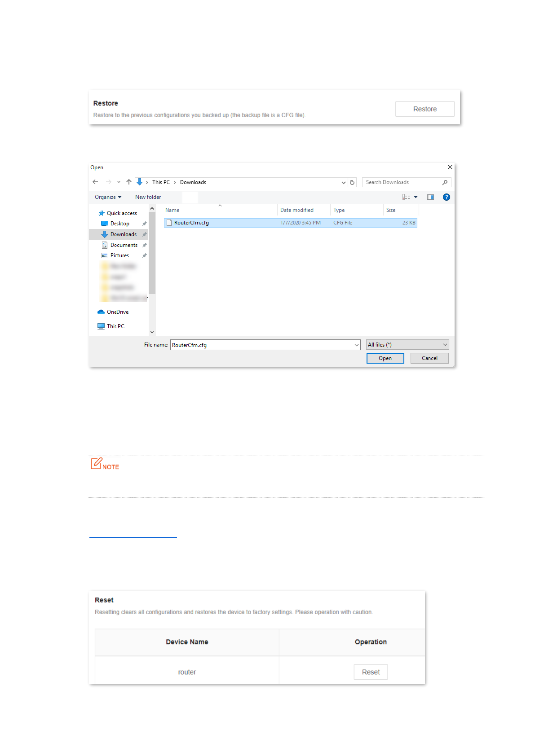535x756 pixels.
Task: Open the recent locations dropdown arrow
Action: coord(119,182)
